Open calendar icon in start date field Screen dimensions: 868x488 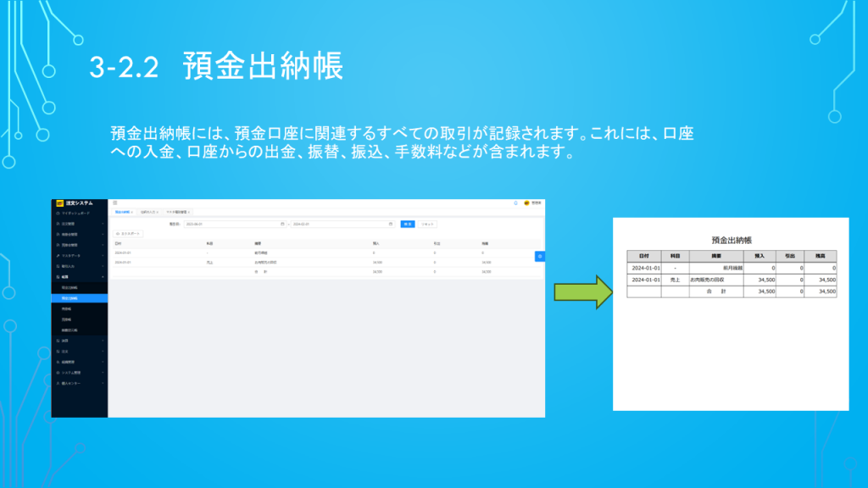(x=282, y=224)
